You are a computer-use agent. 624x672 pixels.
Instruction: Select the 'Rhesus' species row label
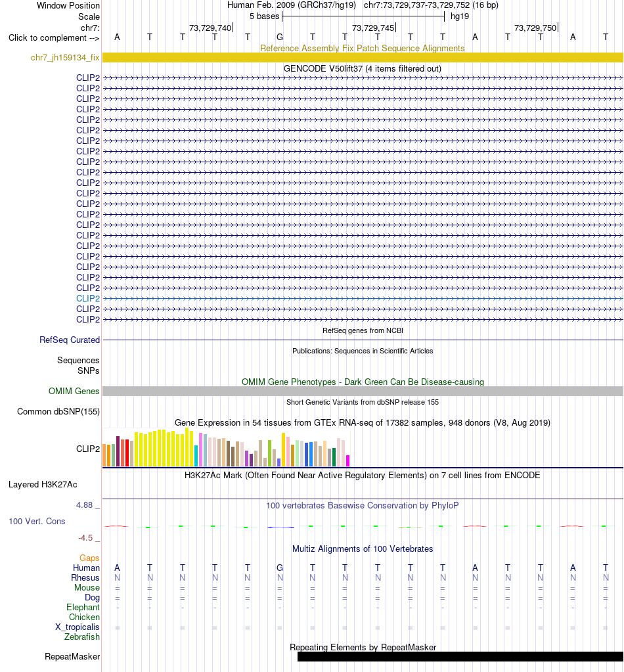(85, 577)
